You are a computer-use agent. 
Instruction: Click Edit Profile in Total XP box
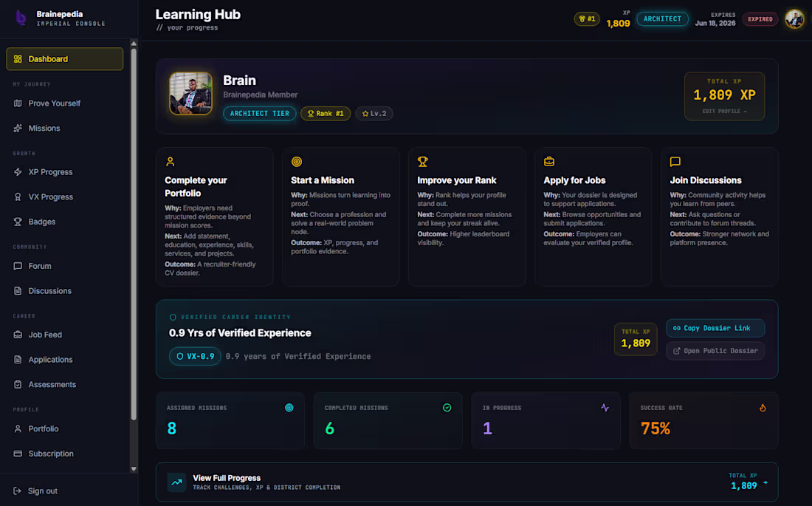(x=724, y=112)
